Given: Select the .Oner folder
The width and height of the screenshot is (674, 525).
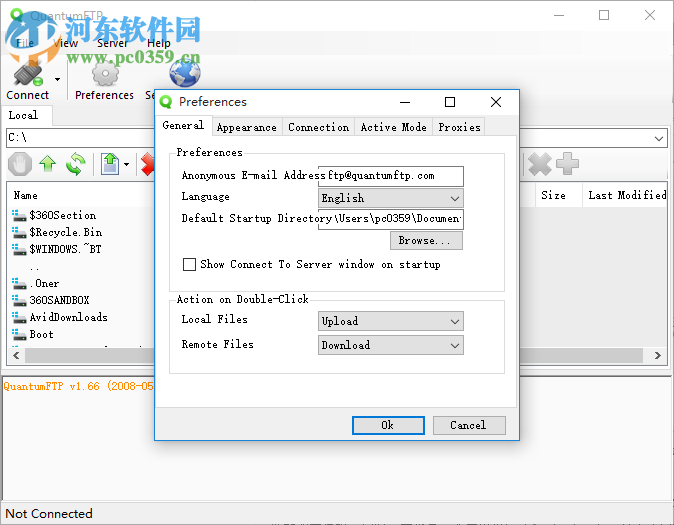Looking at the screenshot, I should click(x=44, y=284).
